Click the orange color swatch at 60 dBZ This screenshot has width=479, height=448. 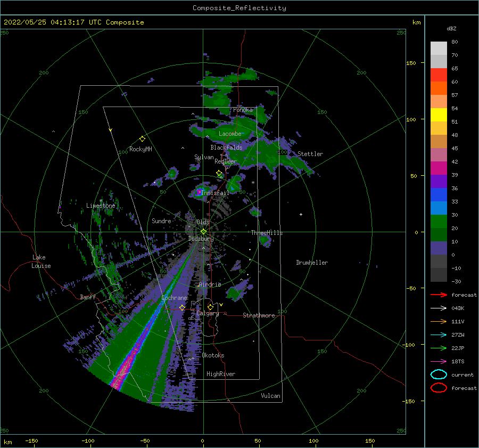coord(439,88)
